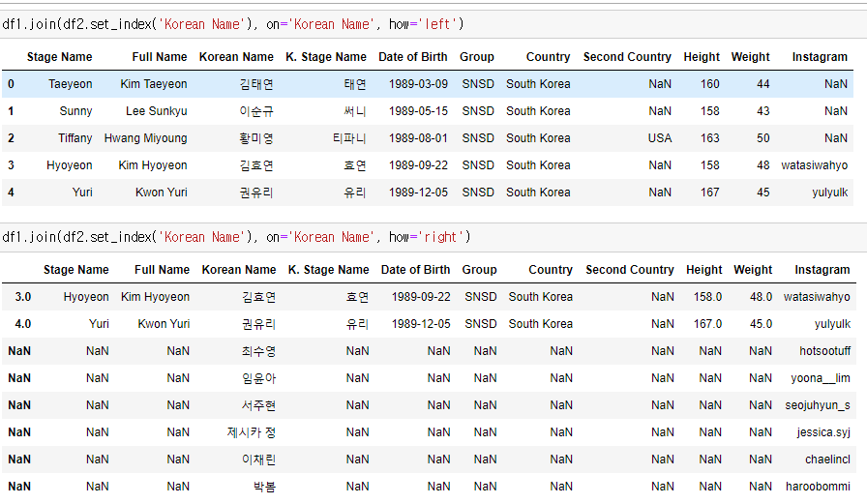Click 'jessica.syj' Instagram cell

click(823, 432)
